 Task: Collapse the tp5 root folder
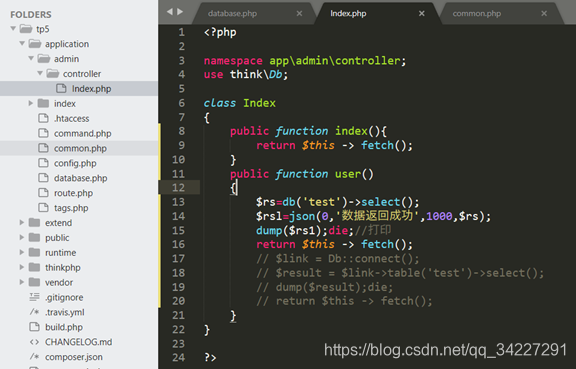pos(13,28)
